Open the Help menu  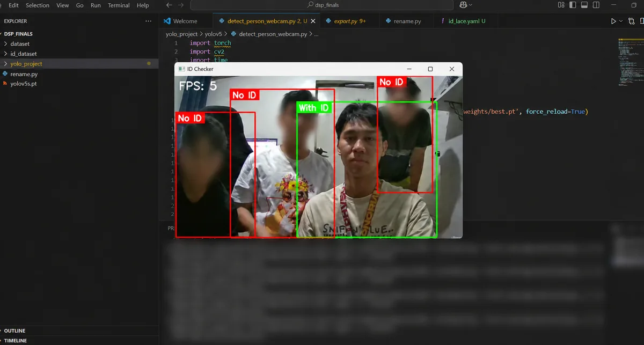coord(143,5)
